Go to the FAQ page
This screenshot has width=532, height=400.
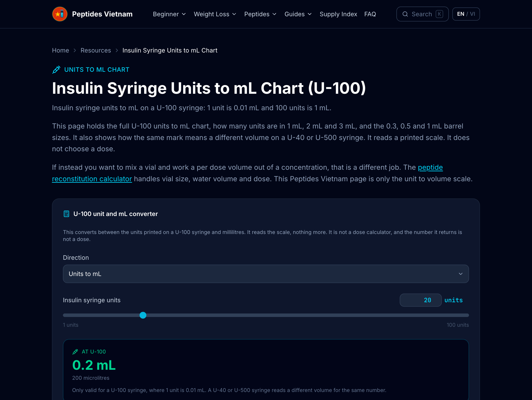(x=370, y=14)
